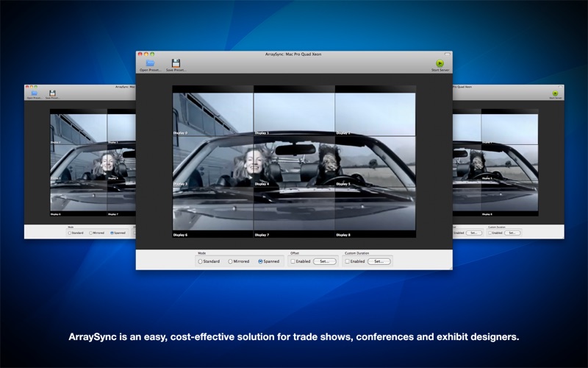The width and height of the screenshot is (588, 368).
Task: Click Custom Duration Set... button in center window
Action: 379,261
